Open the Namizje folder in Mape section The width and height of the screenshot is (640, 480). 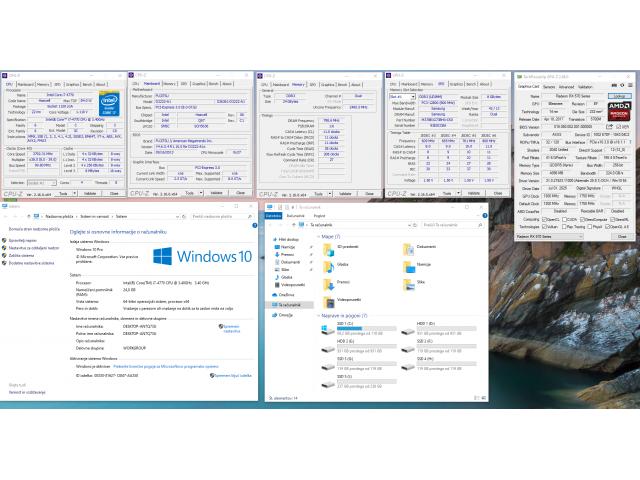417,266
